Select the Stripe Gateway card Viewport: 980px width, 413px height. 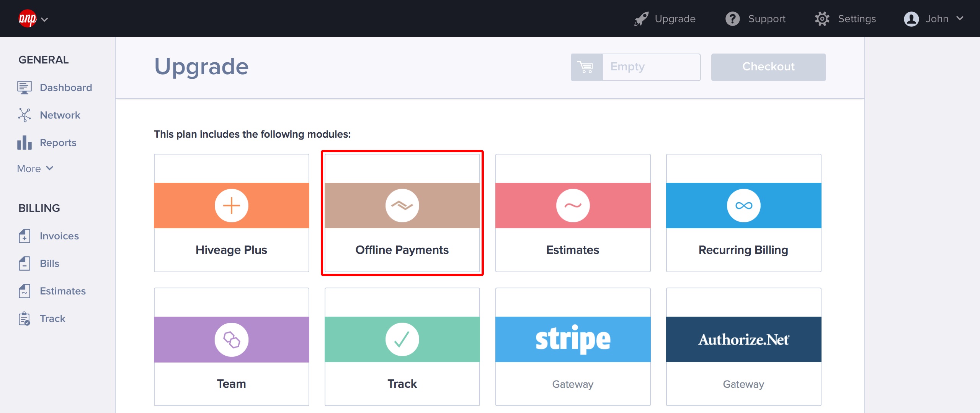(573, 346)
